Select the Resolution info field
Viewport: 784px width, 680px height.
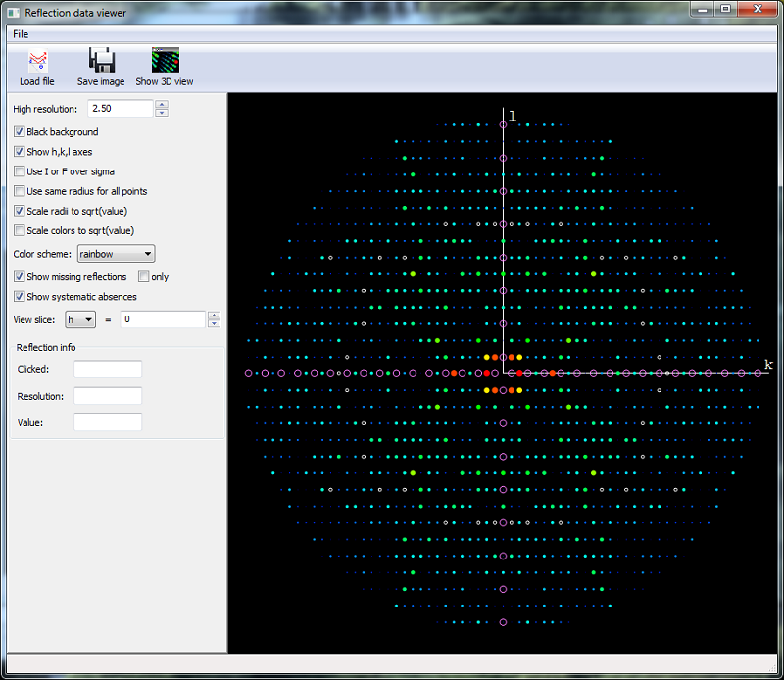[x=107, y=395]
